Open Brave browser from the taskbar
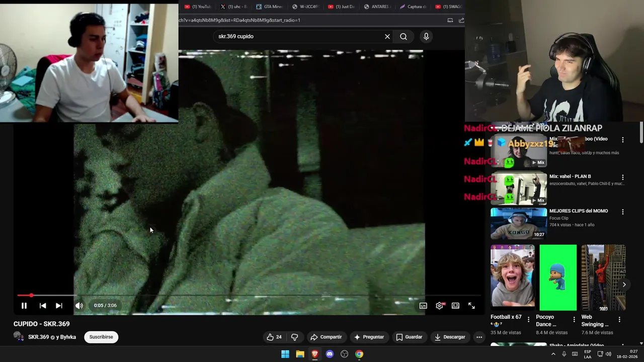Image resolution: width=644 pixels, height=362 pixels. point(315,354)
